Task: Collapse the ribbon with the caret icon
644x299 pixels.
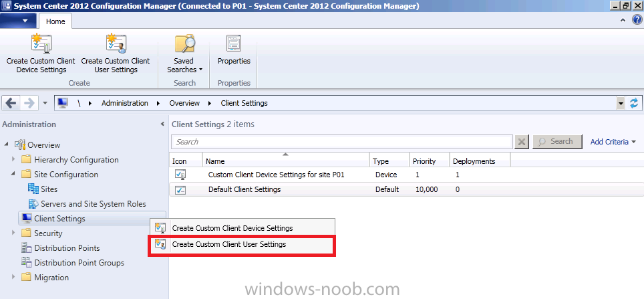Action: (x=623, y=20)
